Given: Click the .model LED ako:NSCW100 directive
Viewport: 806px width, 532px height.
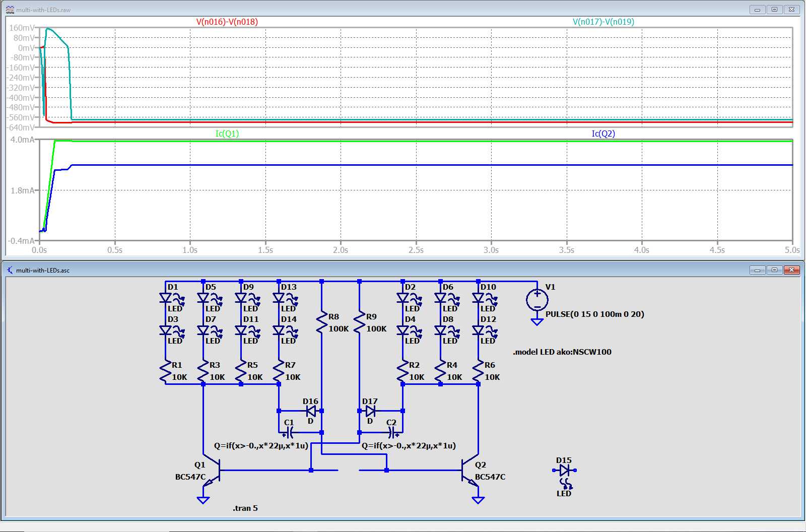Looking at the screenshot, I should coord(562,352).
